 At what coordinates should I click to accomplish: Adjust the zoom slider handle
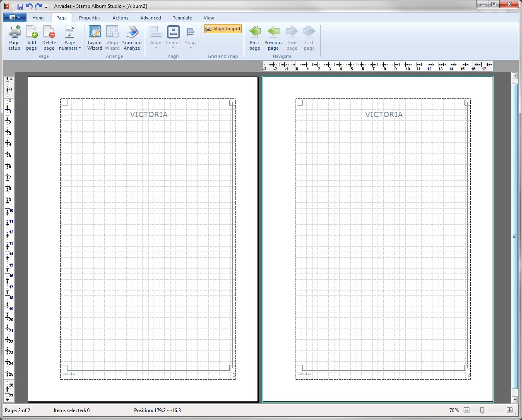tap(482, 410)
